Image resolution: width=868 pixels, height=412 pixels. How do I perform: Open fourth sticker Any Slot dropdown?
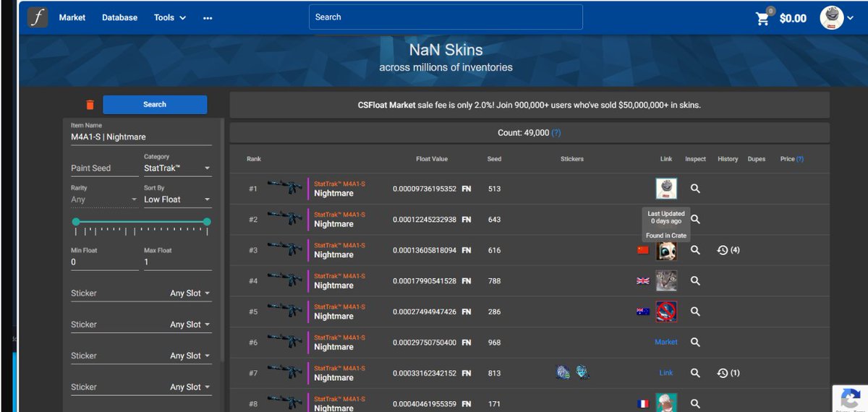click(191, 387)
